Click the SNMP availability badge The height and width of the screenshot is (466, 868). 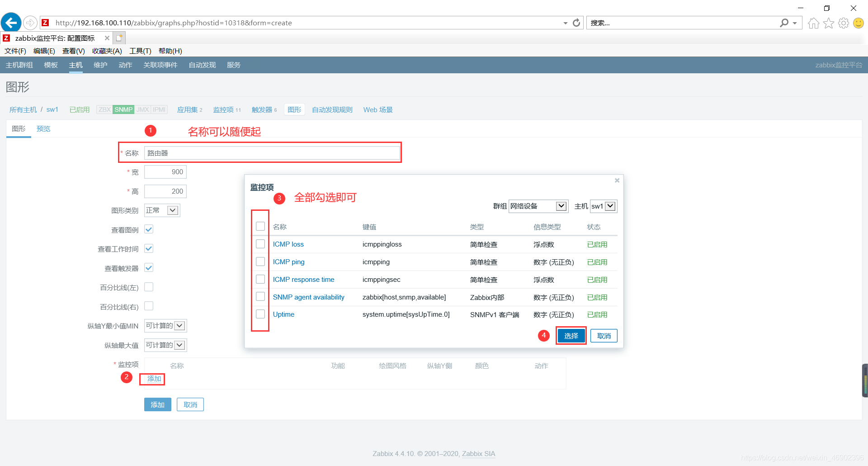[123, 109]
